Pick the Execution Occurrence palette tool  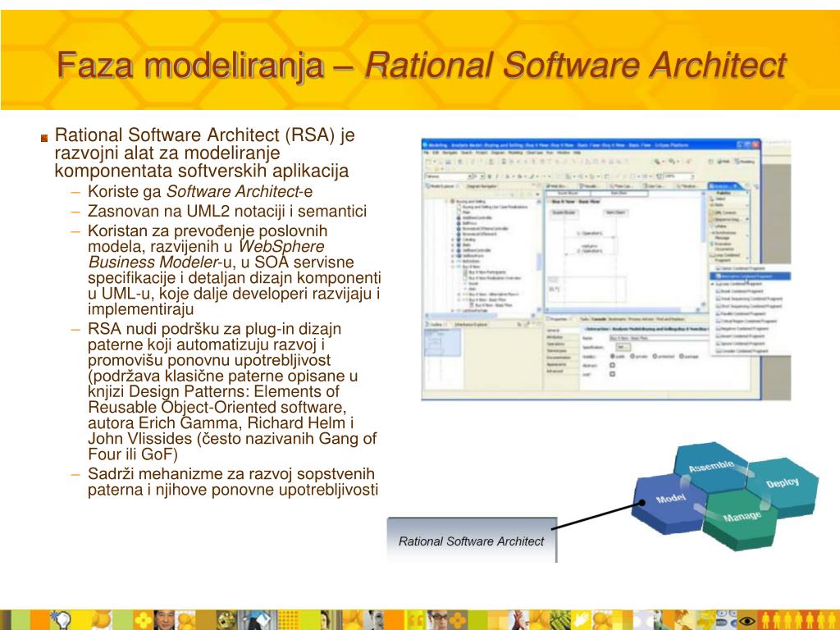pyautogui.click(x=724, y=246)
